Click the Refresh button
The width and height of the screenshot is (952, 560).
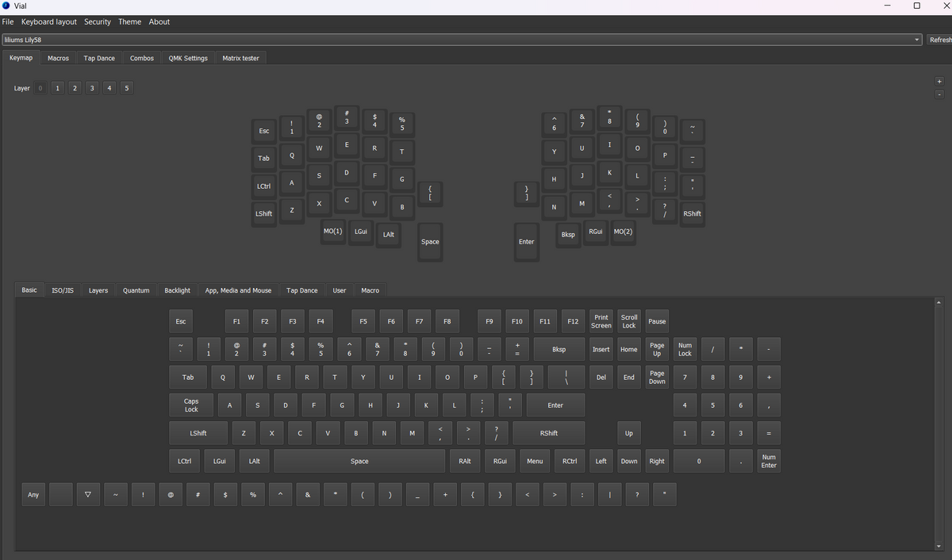click(940, 40)
